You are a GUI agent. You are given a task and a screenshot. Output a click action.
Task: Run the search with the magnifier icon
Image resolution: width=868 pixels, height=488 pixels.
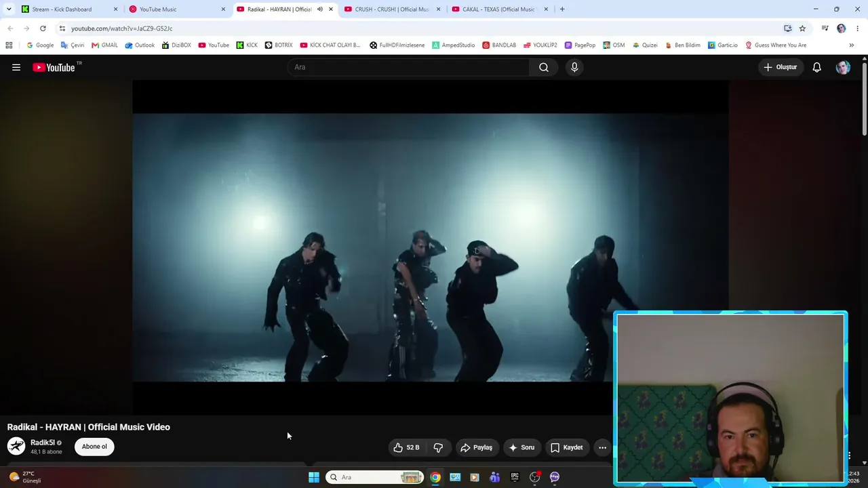click(544, 67)
